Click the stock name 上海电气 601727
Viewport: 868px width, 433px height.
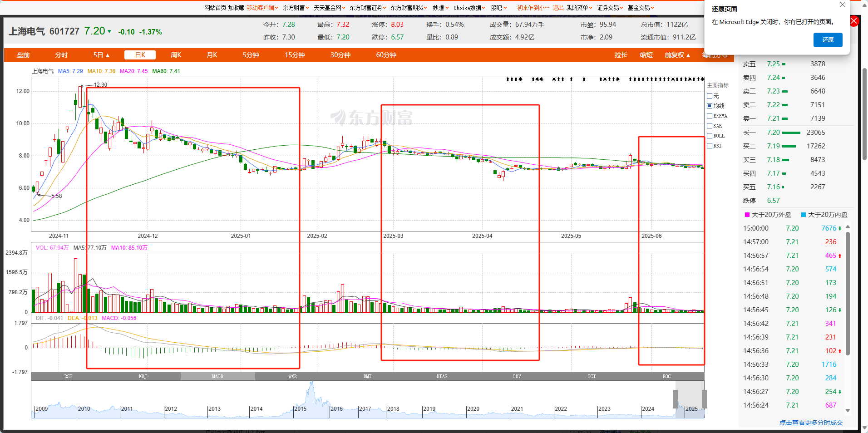coord(44,31)
